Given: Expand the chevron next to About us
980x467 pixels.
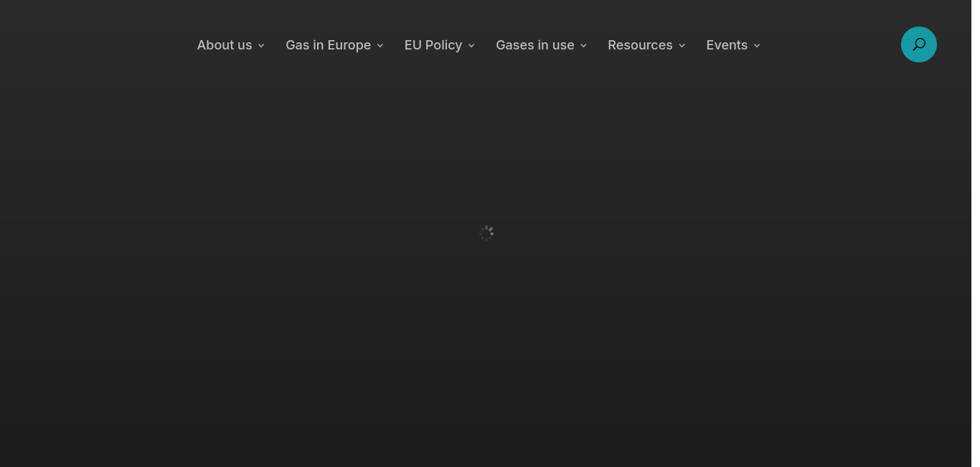Looking at the screenshot, I should [261, 46].
